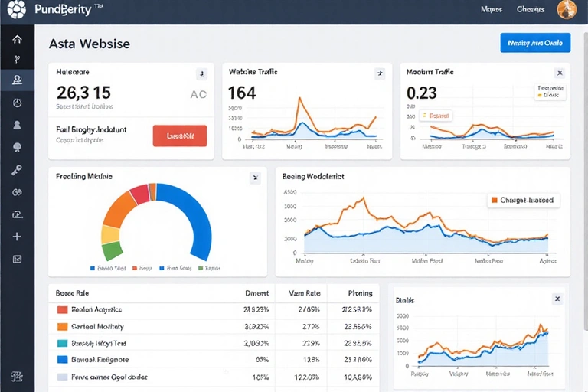Click the tree-shaped sidebar icon
The height and width of the screenshot is (392, 588).
[x=17, y=147]
